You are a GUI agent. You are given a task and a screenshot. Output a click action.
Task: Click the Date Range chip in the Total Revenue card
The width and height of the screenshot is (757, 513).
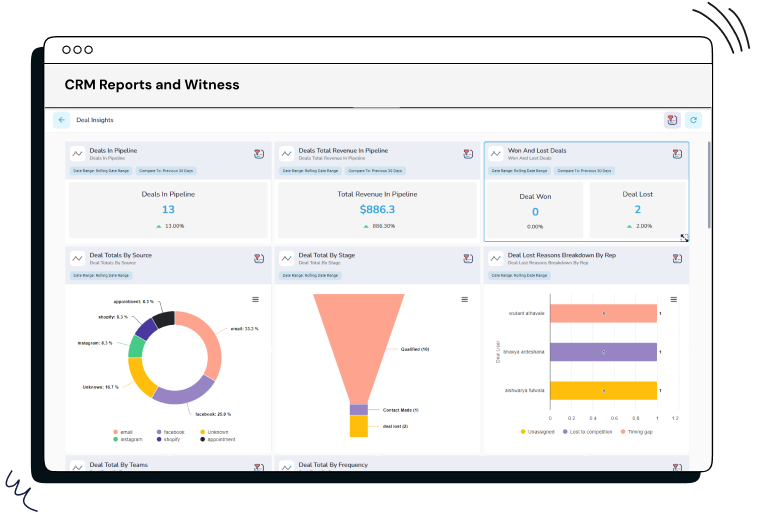click(x=310, y=171)
